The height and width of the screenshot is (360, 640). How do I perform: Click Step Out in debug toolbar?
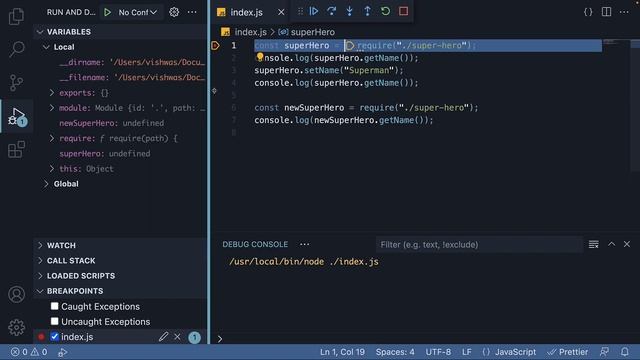tap(367, 11)
